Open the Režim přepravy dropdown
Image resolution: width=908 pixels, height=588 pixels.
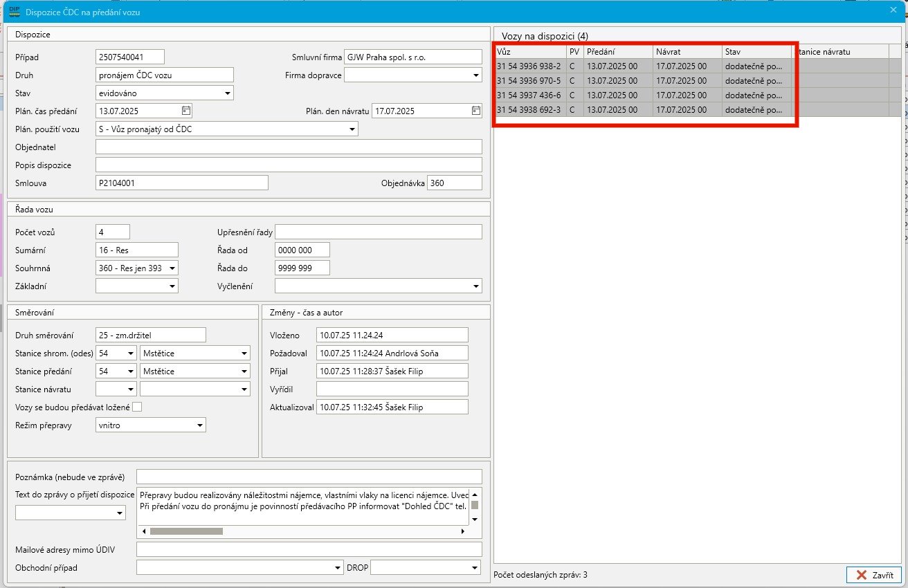[x=199, y=425]
